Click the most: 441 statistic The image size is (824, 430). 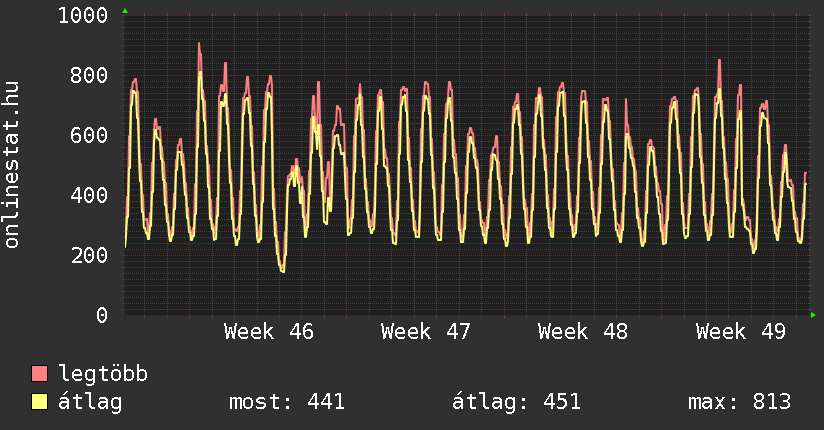coord(287,402)
